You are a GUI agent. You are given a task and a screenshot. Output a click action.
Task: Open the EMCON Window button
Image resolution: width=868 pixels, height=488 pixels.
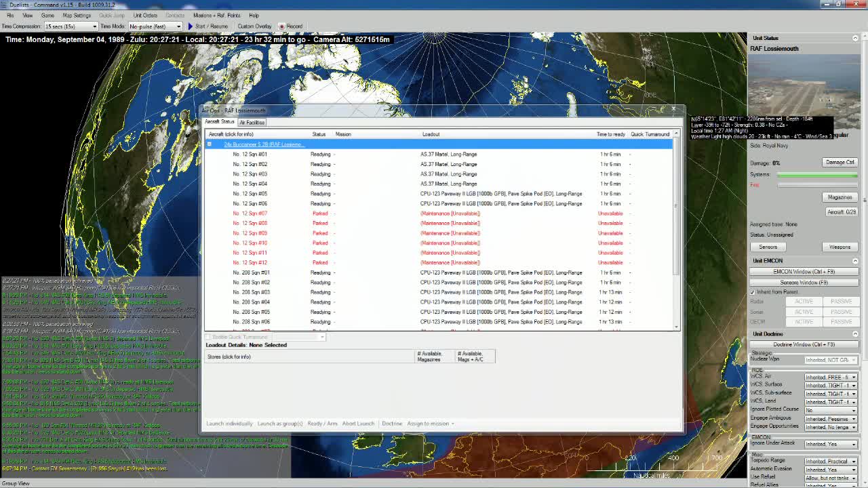804,272
